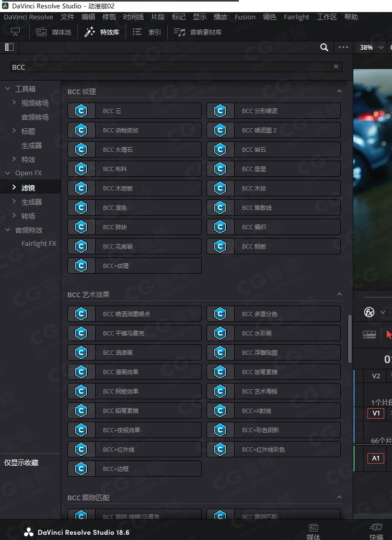Click the BCC 星星 effect icon
The width and height of the screenshot is (392, 540).
[220, 168]
